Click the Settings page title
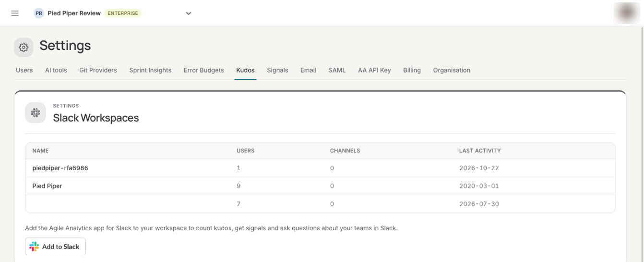 click(x=65, y=46)
